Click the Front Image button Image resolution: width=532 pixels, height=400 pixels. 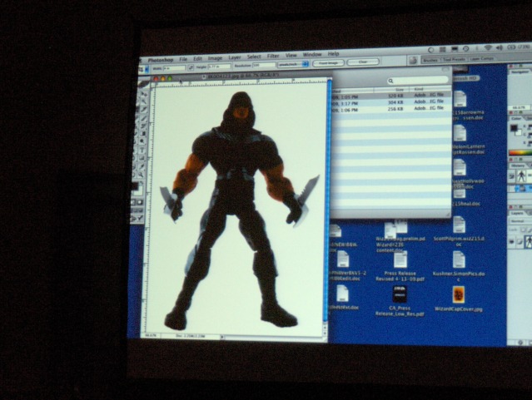click(328, 63)
